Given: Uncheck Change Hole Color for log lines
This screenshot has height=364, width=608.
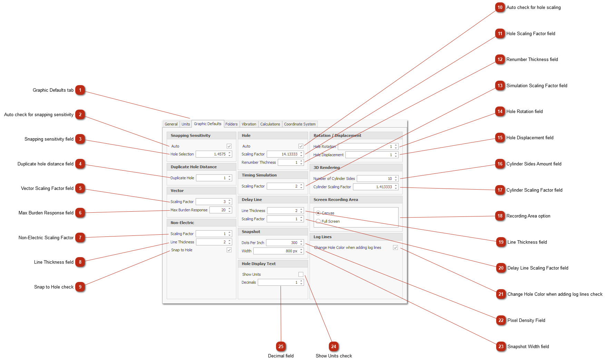Looking at the screenshot, I should pos(395,247).
